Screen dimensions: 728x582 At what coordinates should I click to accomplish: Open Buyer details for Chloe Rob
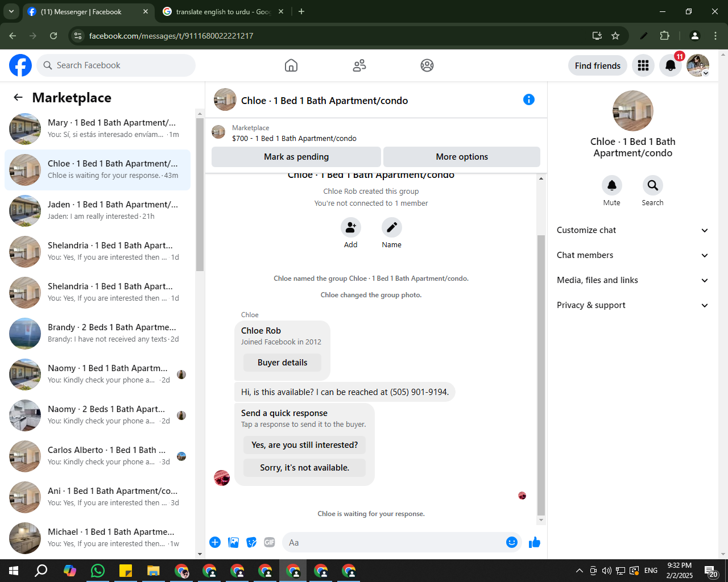point(282,363)
